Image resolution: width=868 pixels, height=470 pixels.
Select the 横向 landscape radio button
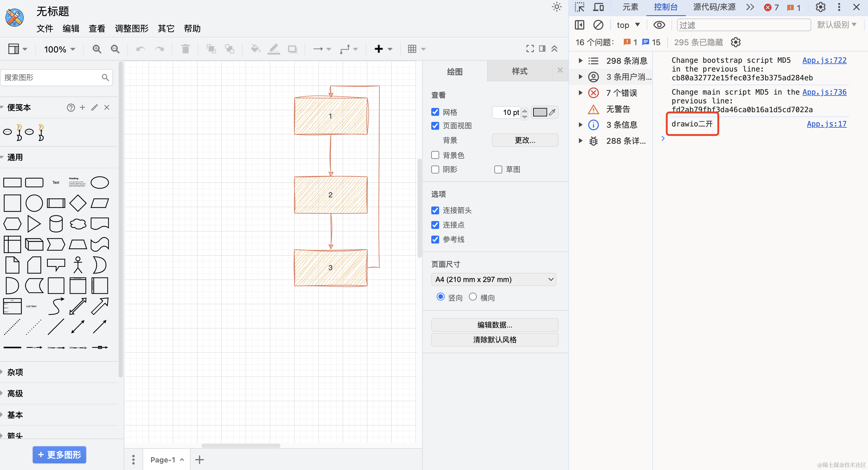(473, 297)
